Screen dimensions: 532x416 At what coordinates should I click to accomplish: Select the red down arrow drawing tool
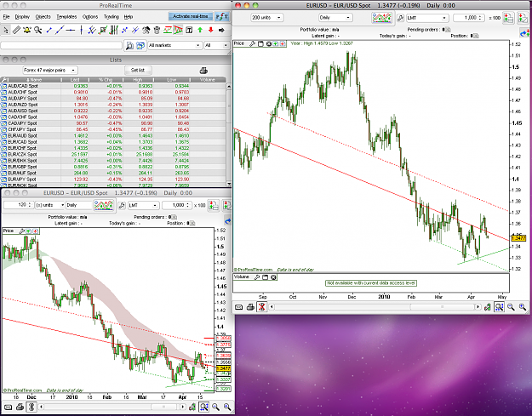211,31
